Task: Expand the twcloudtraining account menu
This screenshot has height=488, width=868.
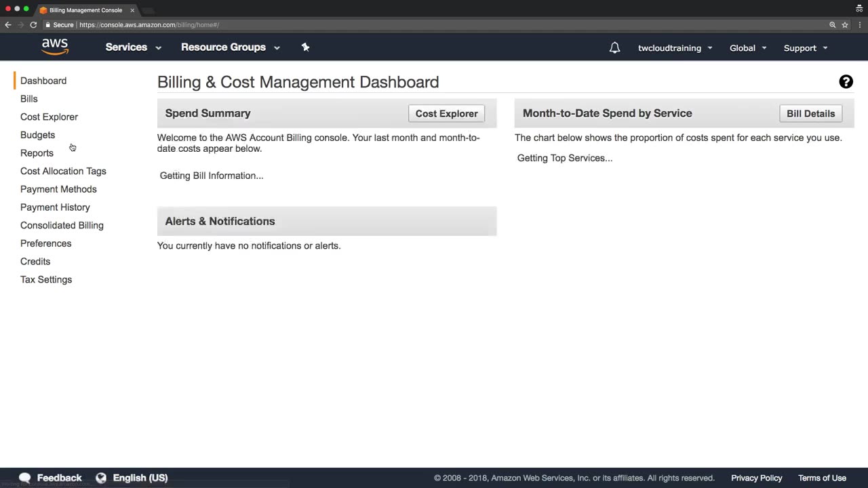Action: (675, 48)
